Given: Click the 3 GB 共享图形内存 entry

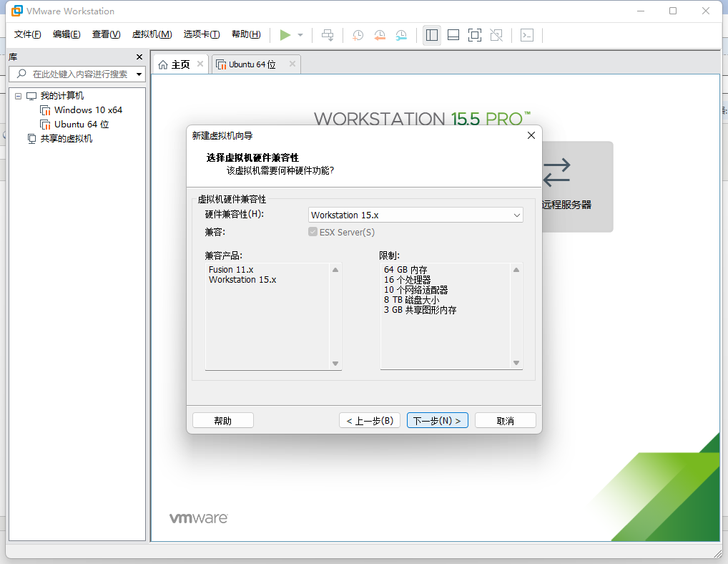Looking at the screenshot, I should pos(420,310).
